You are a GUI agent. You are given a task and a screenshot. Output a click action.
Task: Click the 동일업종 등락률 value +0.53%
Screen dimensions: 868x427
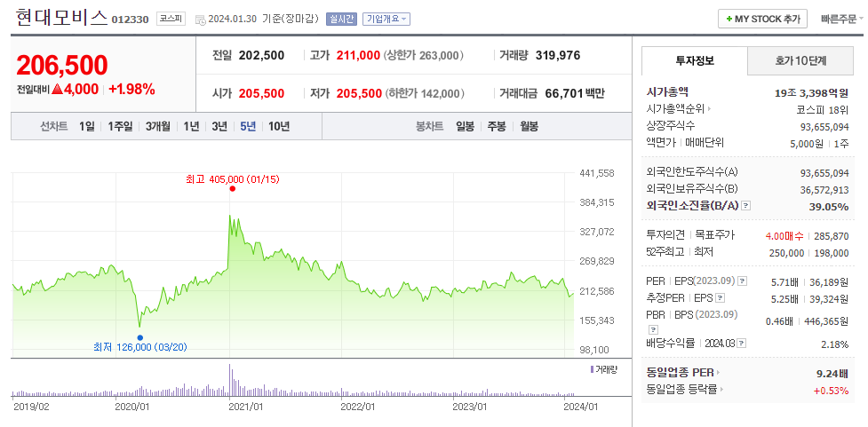[831, 391]
